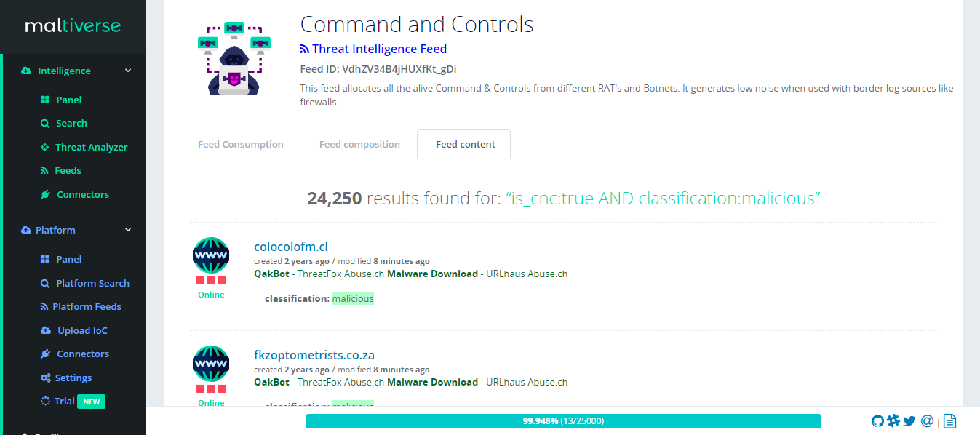The image size is (980, 435).
Task: Switch to the Feed composition tab
Action: point(359,144)
